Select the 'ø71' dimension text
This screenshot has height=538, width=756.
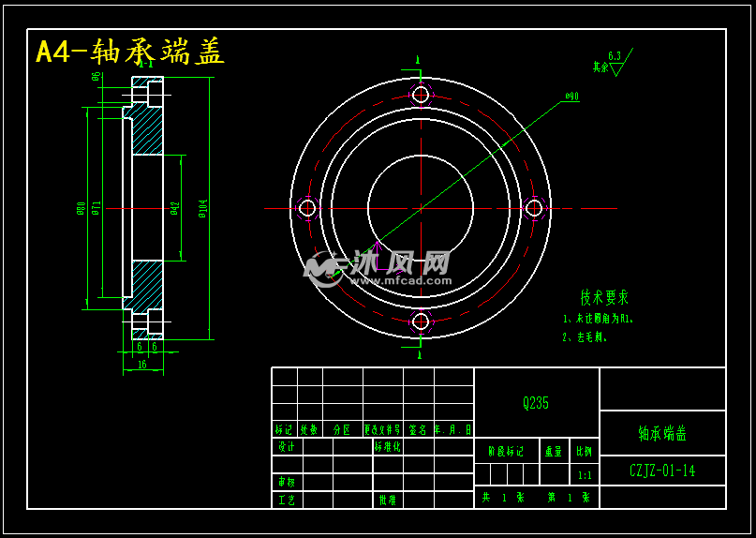96,208
